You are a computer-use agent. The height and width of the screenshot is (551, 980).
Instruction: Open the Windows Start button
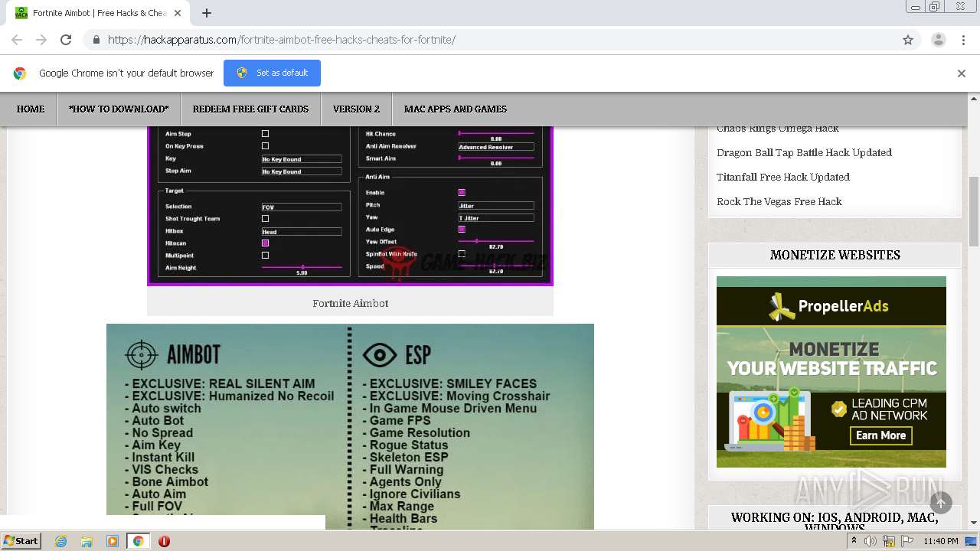click(x=21, y=540)
